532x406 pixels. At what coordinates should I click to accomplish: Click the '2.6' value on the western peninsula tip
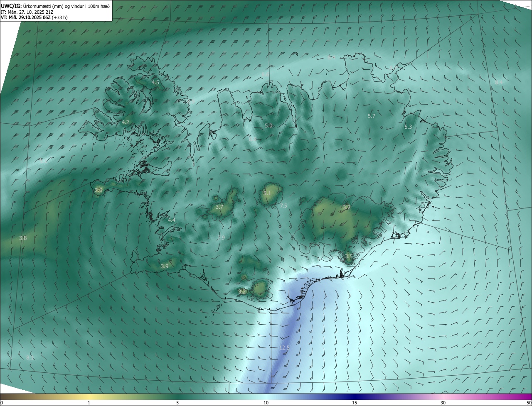(x=99, y=191)
